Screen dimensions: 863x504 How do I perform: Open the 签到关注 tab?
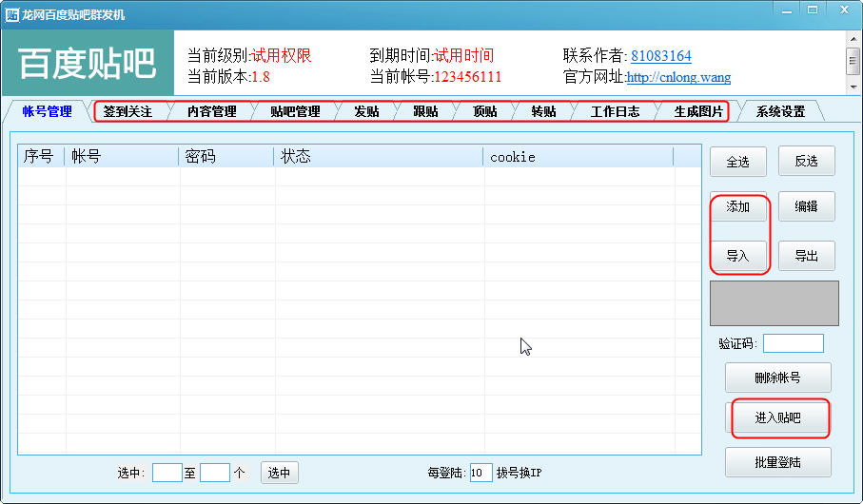(127, 111)
